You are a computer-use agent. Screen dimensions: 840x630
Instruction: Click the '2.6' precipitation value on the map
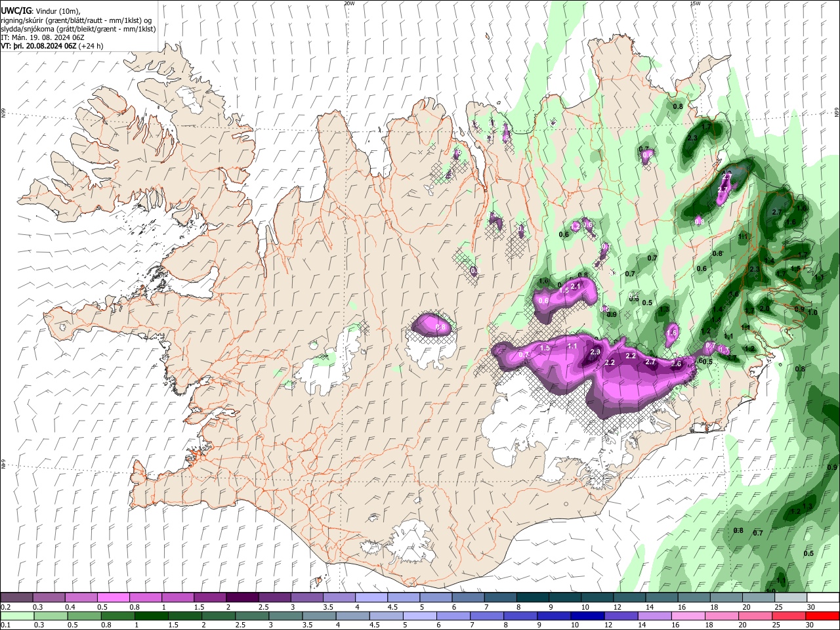click(677, 364)
